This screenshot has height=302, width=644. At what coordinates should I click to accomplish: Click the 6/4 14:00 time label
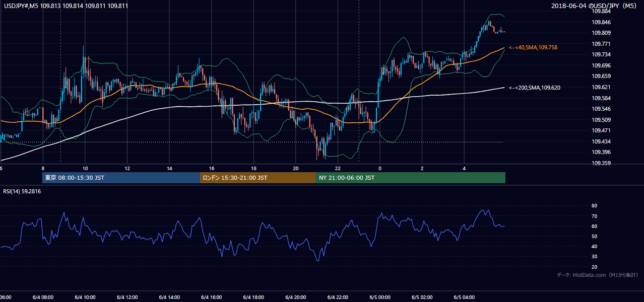pos(169,297)
